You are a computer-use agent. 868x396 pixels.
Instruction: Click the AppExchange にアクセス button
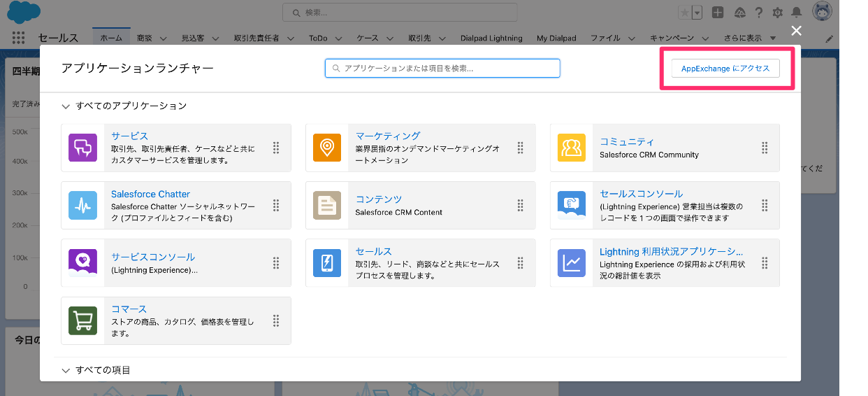point(725,69)
